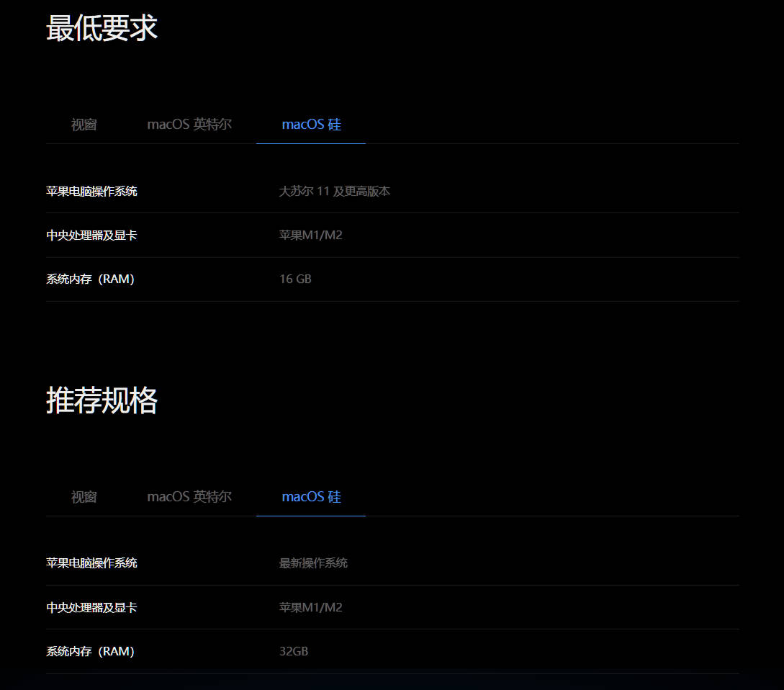Click the 大苏尔 11 及更高版本 value

(x=335, y=191)
